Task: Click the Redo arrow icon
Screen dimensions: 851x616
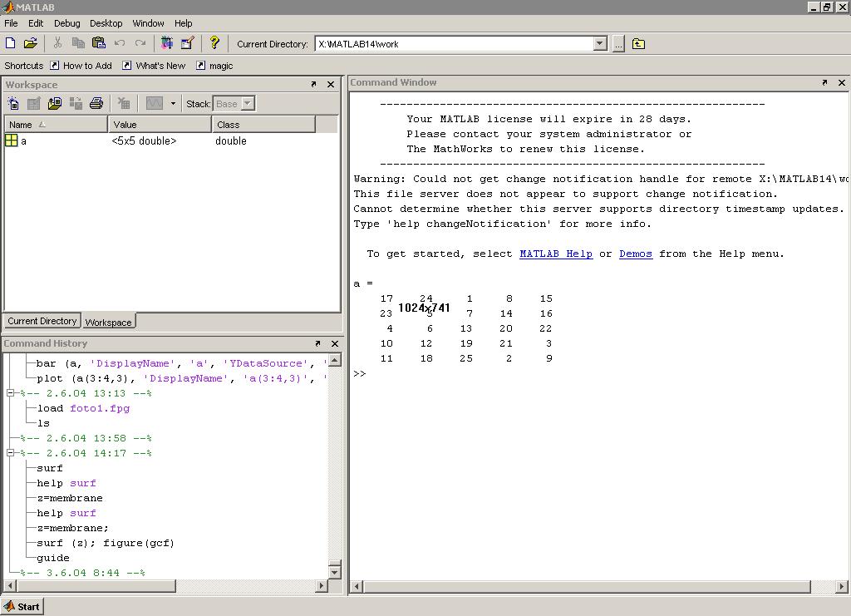Action: (140, 43)
